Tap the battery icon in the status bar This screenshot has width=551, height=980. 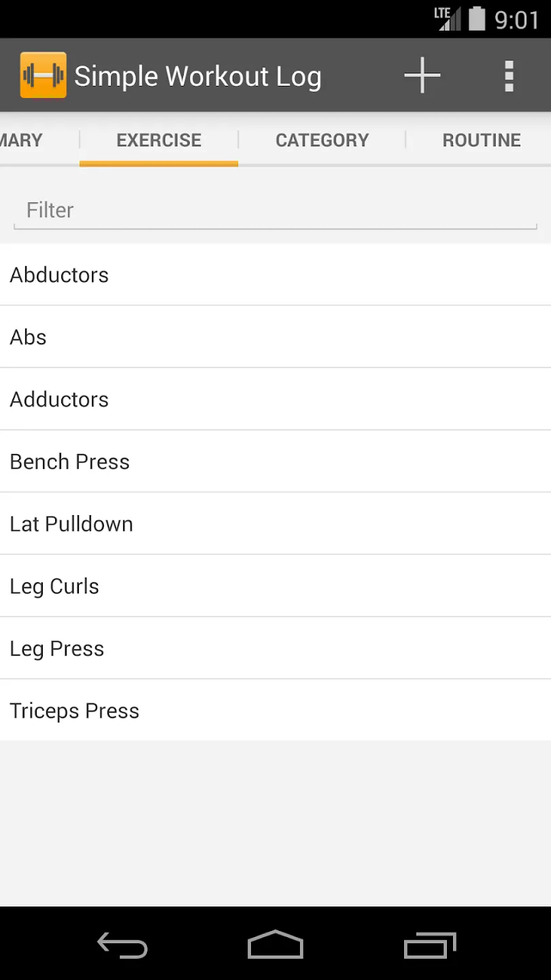pos(478,18)
